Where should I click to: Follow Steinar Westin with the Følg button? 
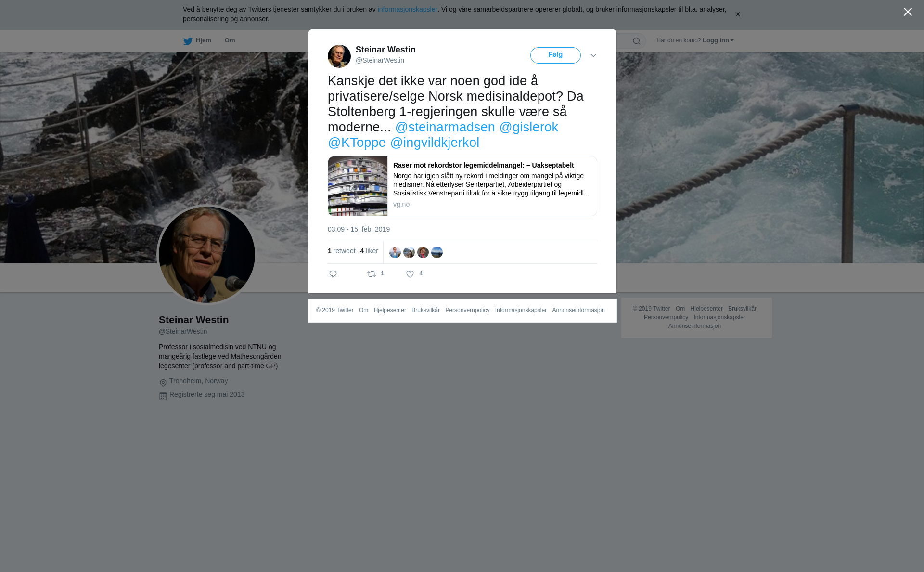tap(555, 55)
